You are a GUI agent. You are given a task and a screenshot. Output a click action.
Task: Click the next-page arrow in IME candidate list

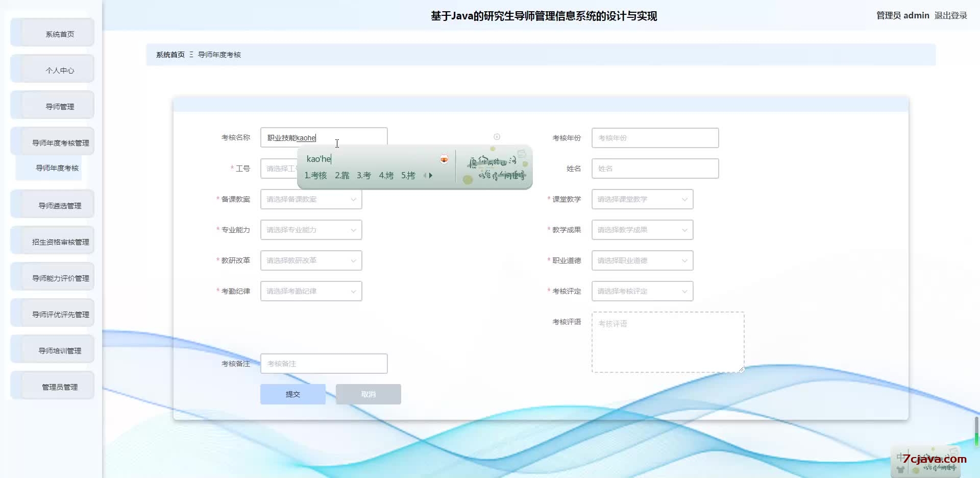click(x=430, y=176)
